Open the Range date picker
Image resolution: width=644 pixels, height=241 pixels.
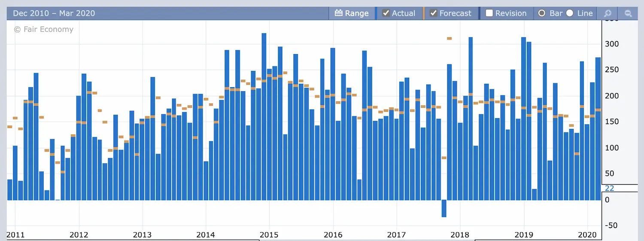click(352, 13)
